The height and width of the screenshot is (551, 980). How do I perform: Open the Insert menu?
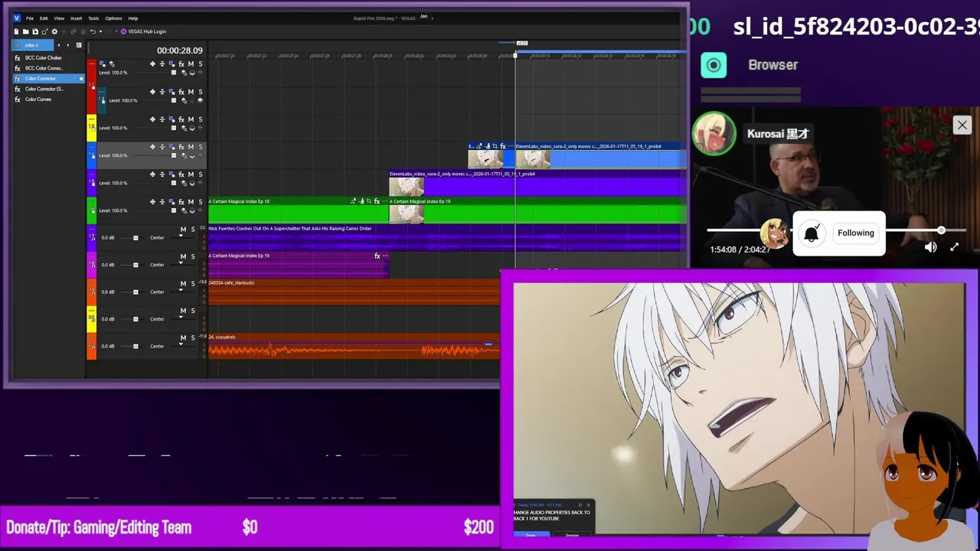point(77,18)
